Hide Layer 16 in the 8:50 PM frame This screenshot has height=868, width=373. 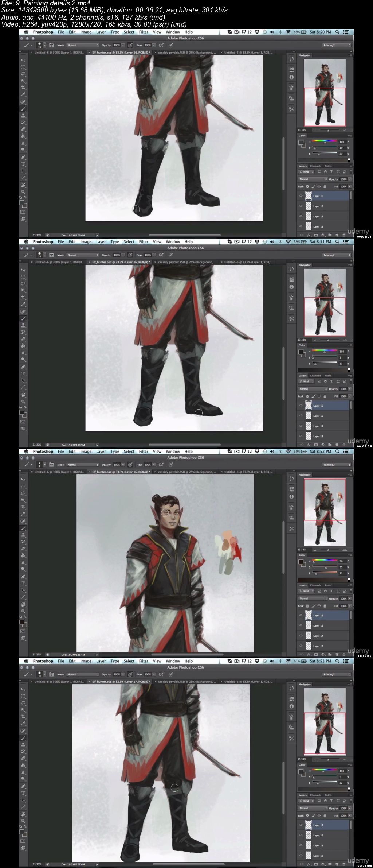tap(301, 196)
